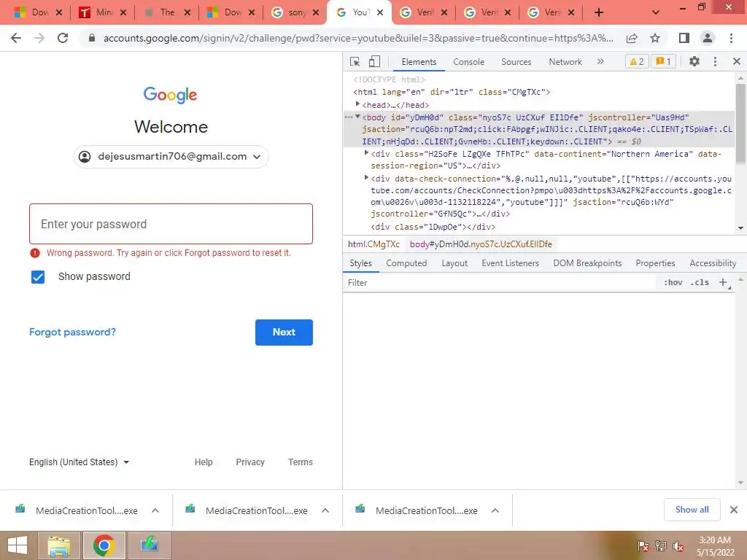Switch to the Network tab in DevTools
Screen dimensions: 747x560
pos(565,62)
